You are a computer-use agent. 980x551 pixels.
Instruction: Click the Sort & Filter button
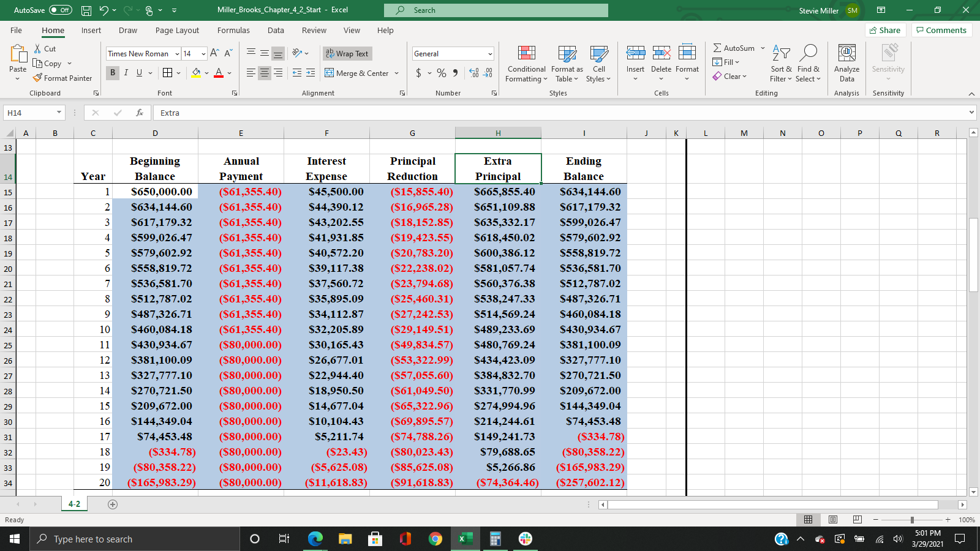pos(781,64)
